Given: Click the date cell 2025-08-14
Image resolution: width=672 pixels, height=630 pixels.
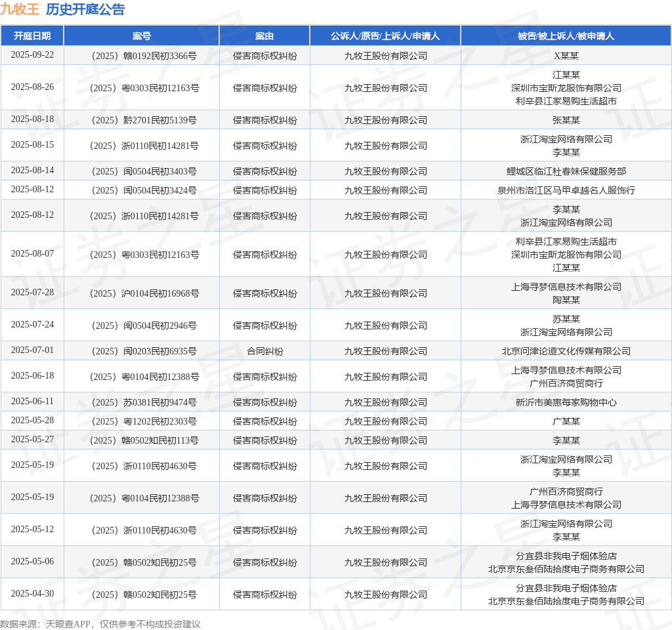Looking at the screenshot, I should pyautogui.click(x=32, y=171).
